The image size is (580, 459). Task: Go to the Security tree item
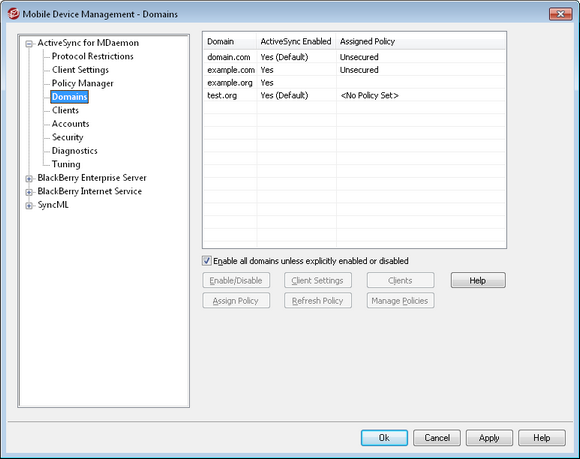point(67,137)
